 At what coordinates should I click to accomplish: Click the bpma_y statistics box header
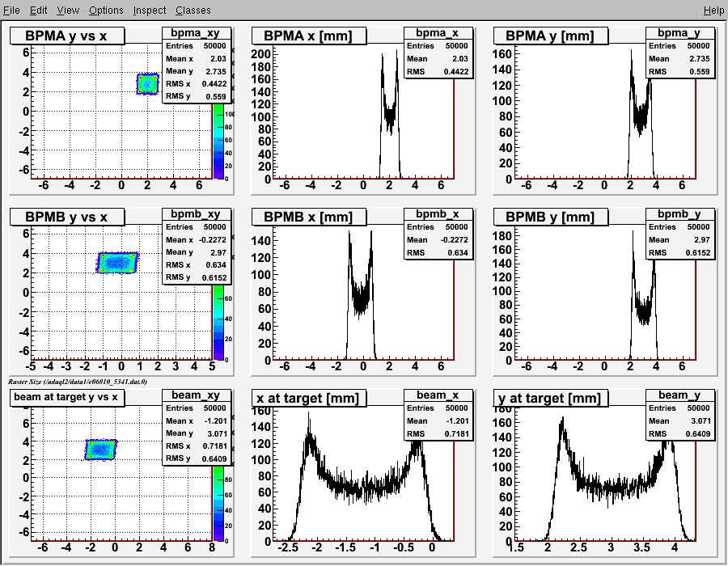(x=679, y=33)
